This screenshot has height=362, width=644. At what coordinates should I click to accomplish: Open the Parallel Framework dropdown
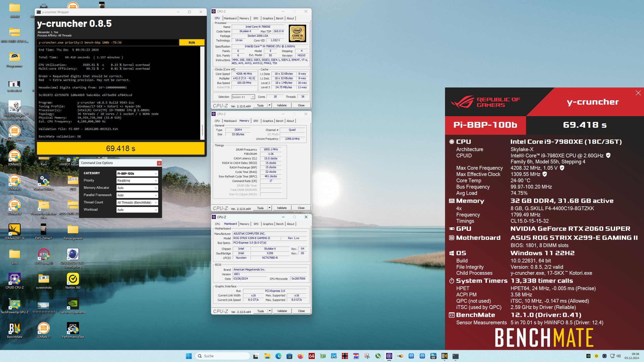137,195
